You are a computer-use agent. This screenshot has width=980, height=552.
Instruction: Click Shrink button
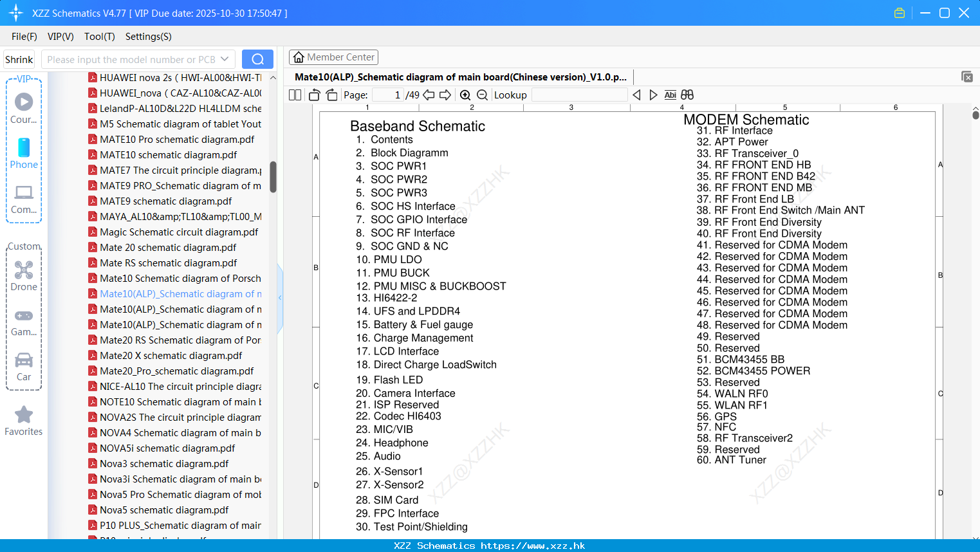(19, 59)
